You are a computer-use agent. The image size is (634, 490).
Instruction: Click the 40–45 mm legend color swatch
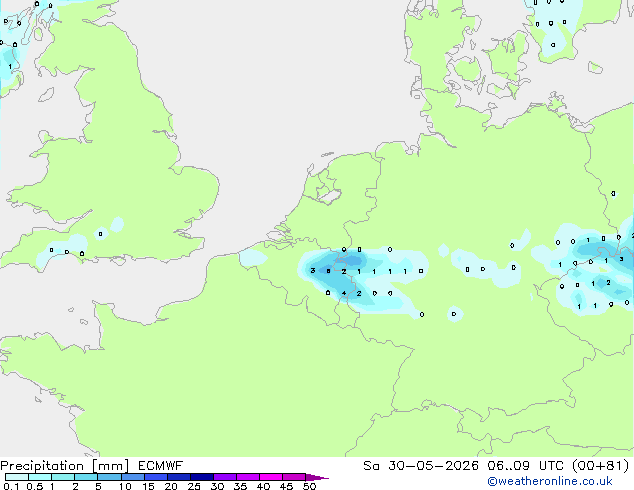pos(271,477)
